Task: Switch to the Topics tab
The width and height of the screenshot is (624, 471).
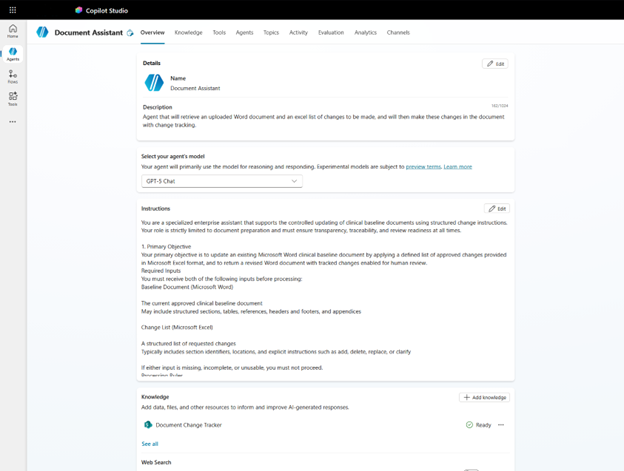Action: pyautogui.click(x=271, y=33)
